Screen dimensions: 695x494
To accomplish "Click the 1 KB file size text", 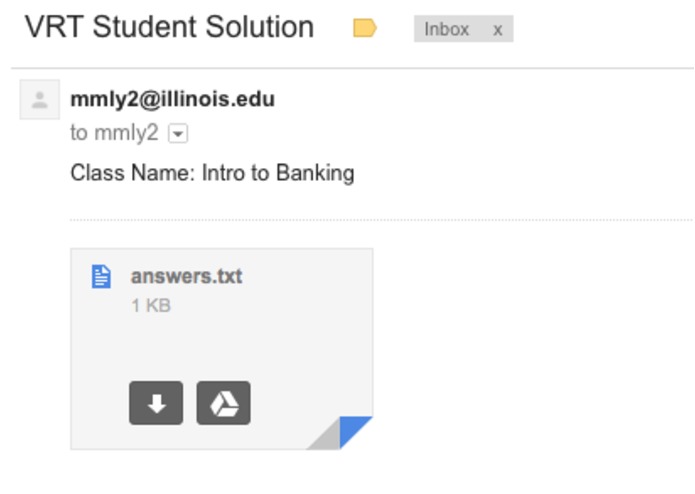I will (151, 306).
